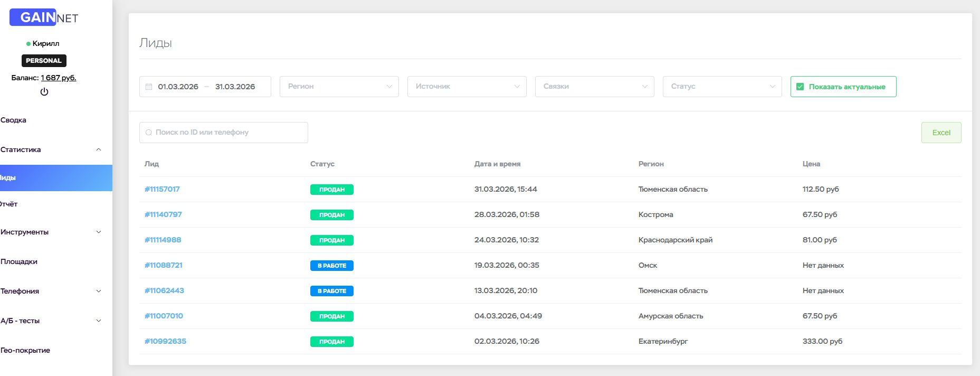The image size is (980, 376).
Task: Open the Инструменты menu item
Action: pyautogui.click(x=25, y=232)
